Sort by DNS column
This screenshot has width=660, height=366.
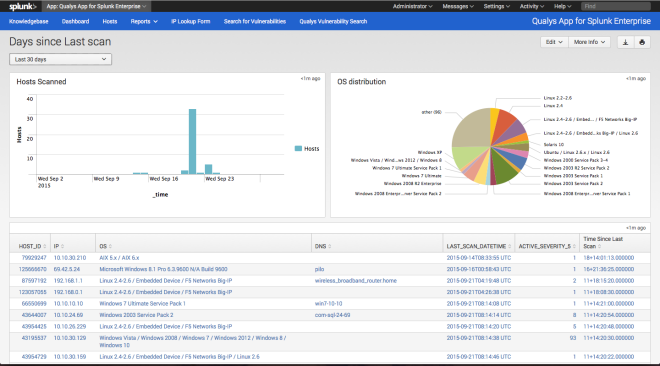coord(323,246)
